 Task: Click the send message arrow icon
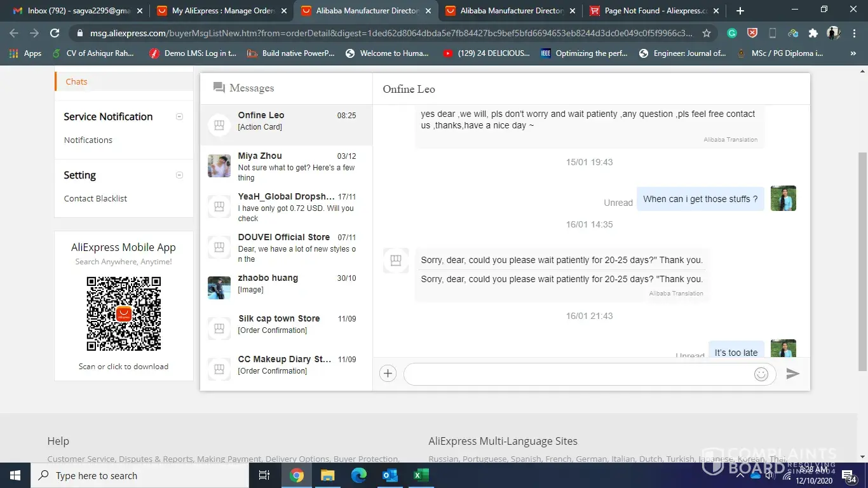click(x=792, y=374)
